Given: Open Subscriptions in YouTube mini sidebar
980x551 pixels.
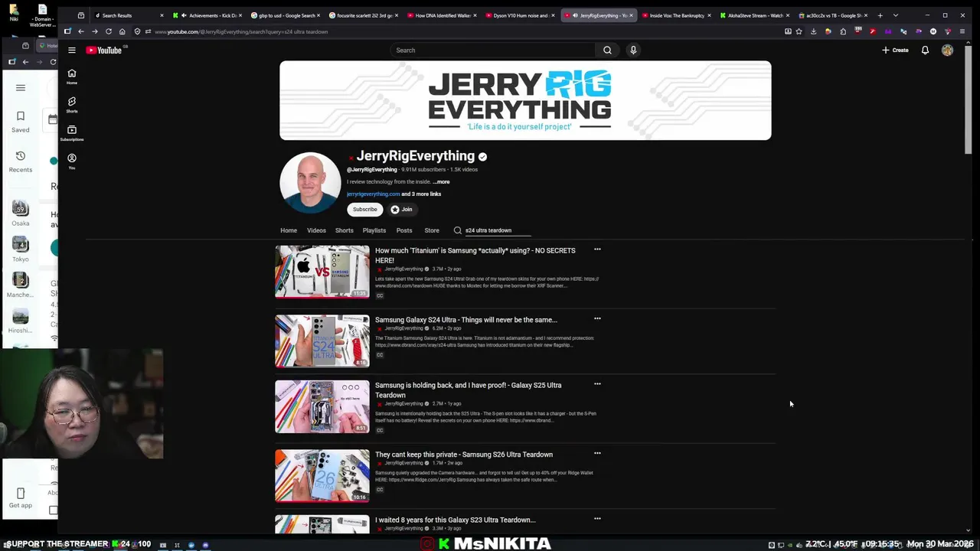Looking at the screenshot, I should (x=72, y=133).
